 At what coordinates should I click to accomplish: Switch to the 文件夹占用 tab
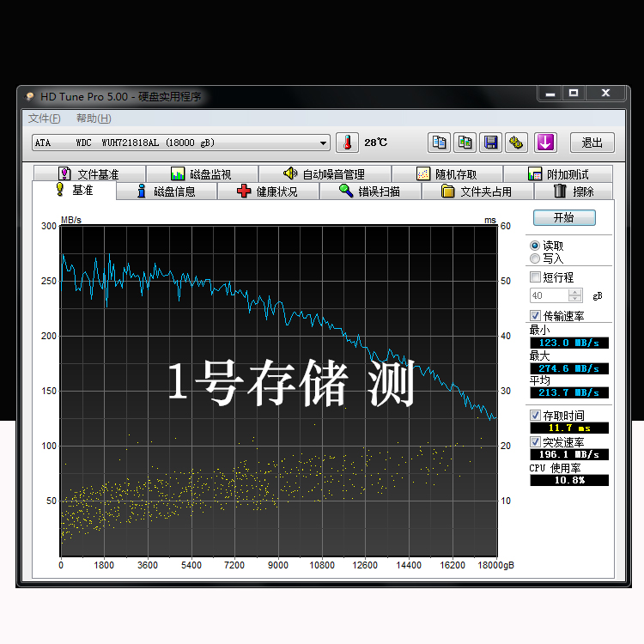point(477,191)
